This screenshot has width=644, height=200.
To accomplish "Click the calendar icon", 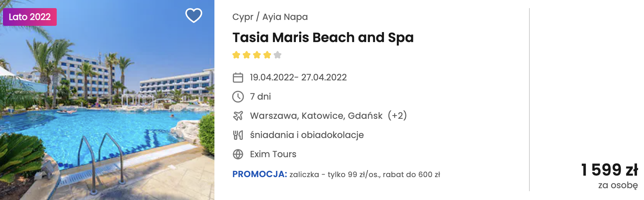I will coord(238,77).
